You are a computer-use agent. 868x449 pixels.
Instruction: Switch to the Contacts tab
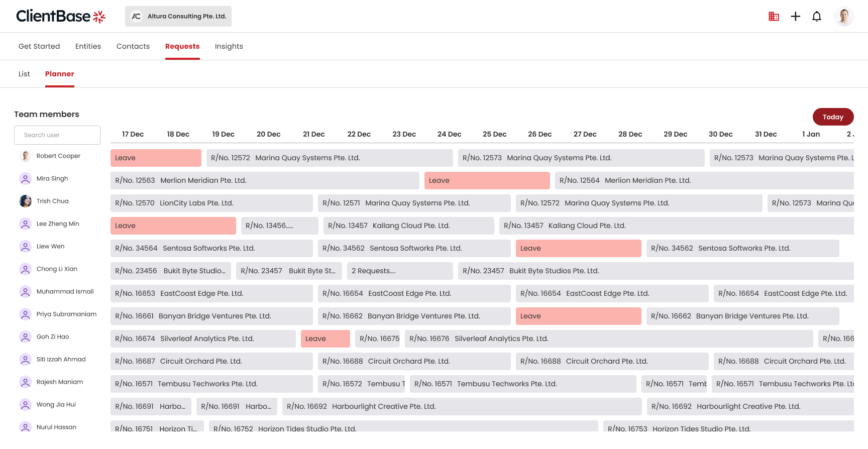tap(133, 46)
